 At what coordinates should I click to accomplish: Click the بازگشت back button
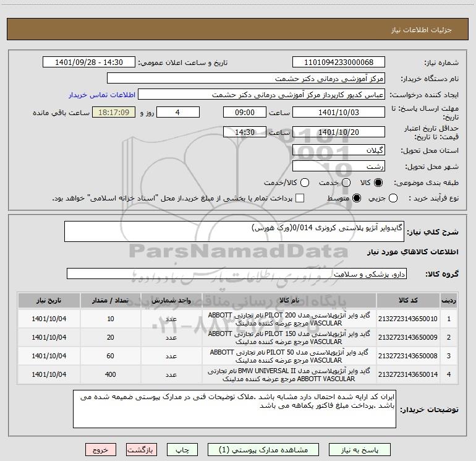tap(142, 450)
